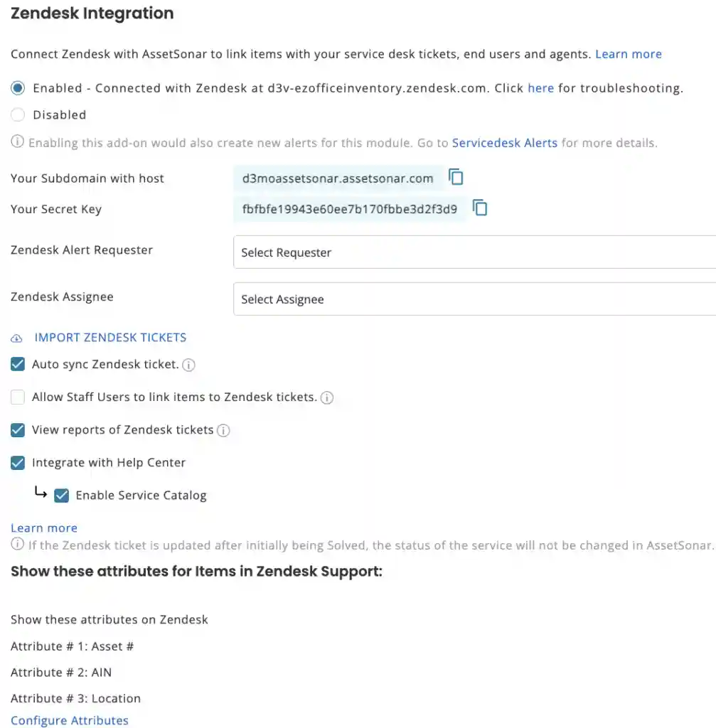The width and height of the screenshot is (716, 728).
Task: Open the Select Assignee dropdown
Action: point(474,299)
